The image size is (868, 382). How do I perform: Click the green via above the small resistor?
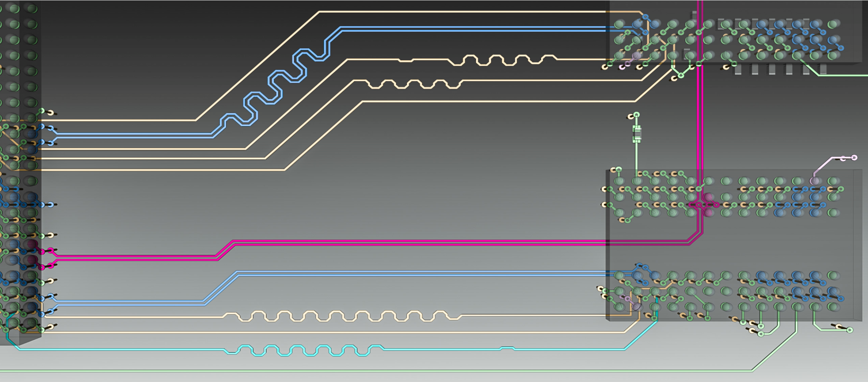click(637, 115)
